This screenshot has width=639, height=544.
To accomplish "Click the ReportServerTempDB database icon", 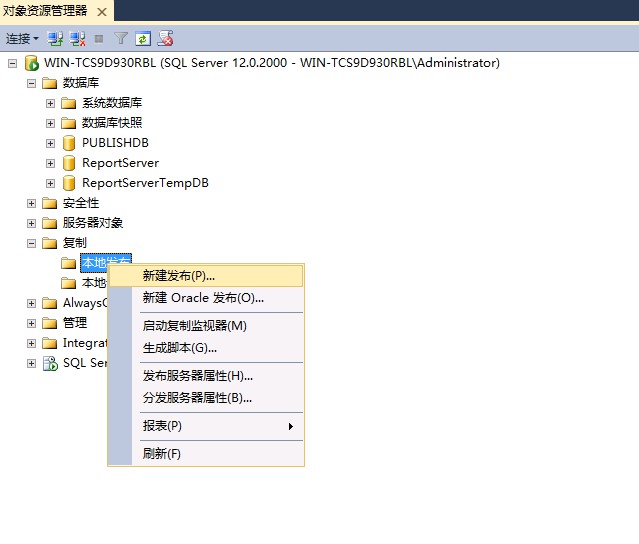I will [69, 183].
